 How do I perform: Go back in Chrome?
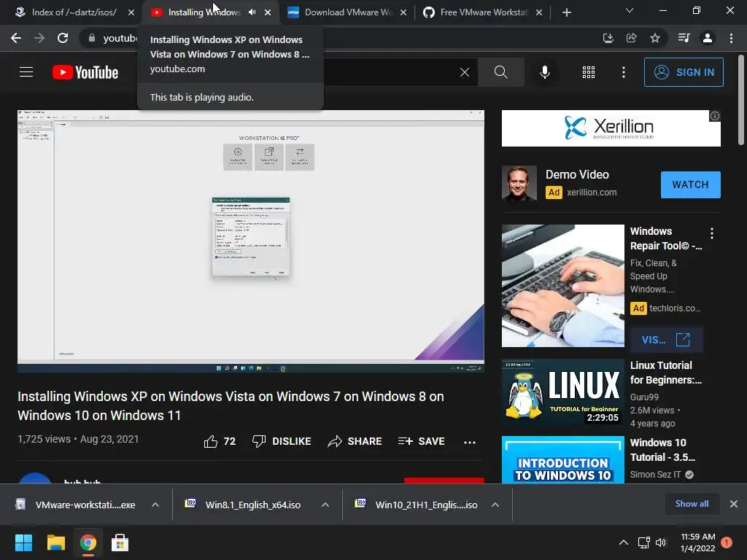[x=16, y=38]
